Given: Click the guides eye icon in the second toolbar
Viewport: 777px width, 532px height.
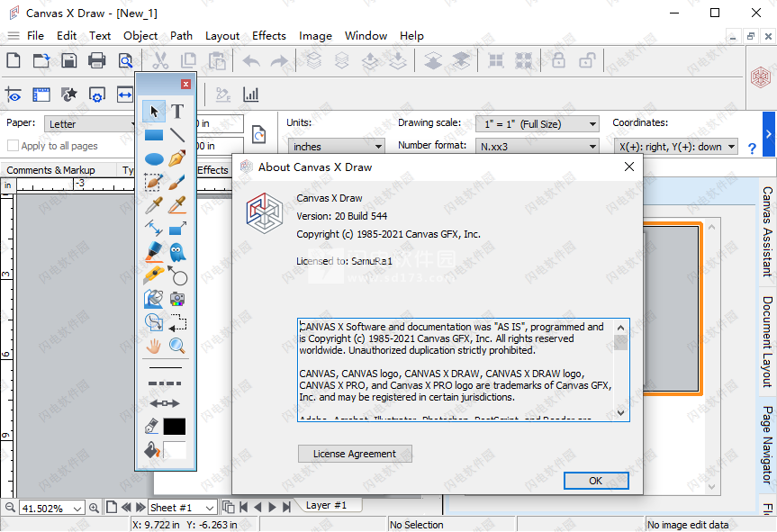Looking at the screenshot, I should 14,95.
